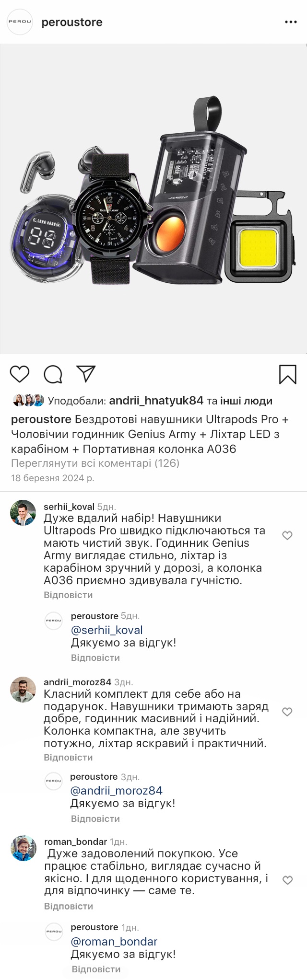Open the @serhii_koval mention link
The image size is (307, 980).
[107, 630]
